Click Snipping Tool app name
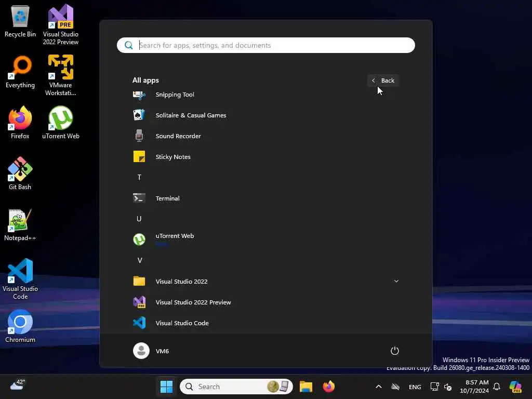Viewport: 532px width, 399px height. coord(175,95)
